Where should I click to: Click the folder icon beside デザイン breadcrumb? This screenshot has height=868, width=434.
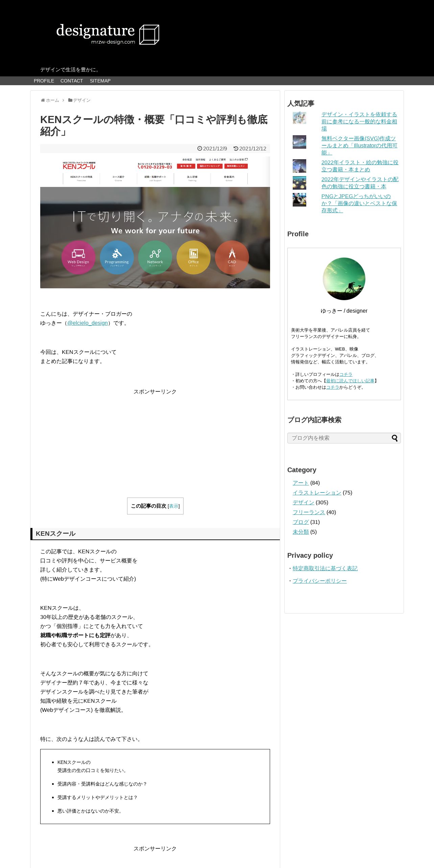[x=70, y=100]
